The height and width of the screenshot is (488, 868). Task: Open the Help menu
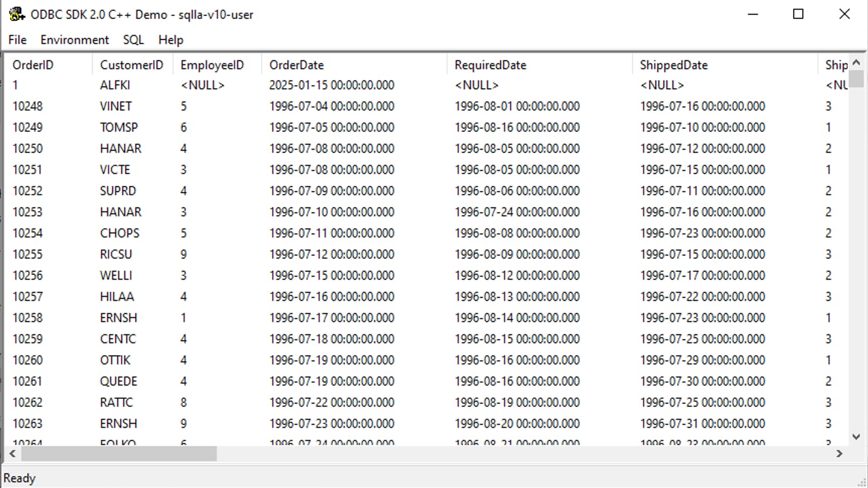pos(170,40)
